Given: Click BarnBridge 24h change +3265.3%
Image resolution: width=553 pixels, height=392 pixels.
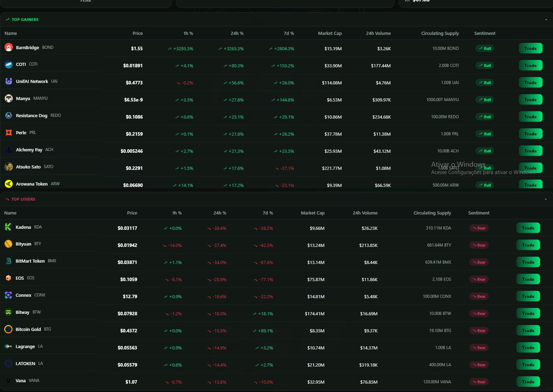Looking at the screenshot, I should point(231,48).
